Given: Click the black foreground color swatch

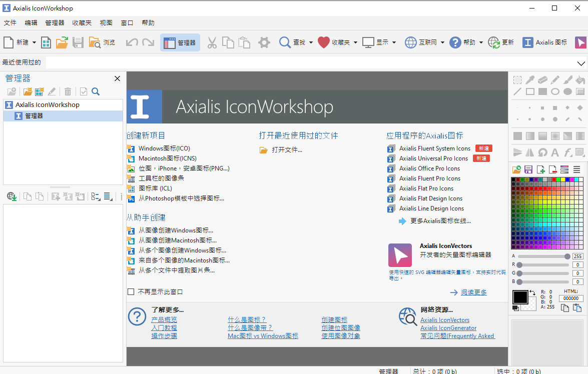Looking at the screenshot, I should [x=520, y=297].
